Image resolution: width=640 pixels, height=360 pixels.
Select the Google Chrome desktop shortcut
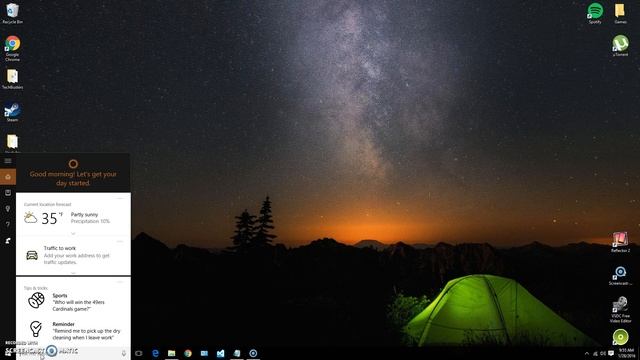tap(12, 48)
